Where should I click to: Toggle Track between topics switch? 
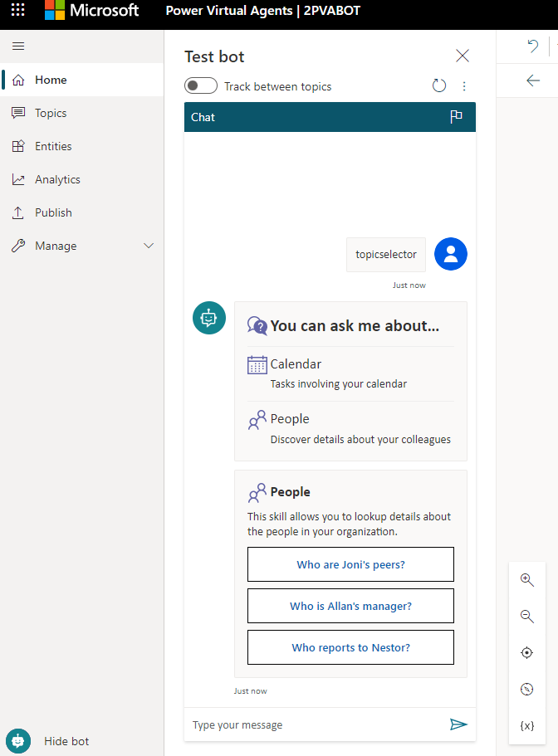(201, 85)
